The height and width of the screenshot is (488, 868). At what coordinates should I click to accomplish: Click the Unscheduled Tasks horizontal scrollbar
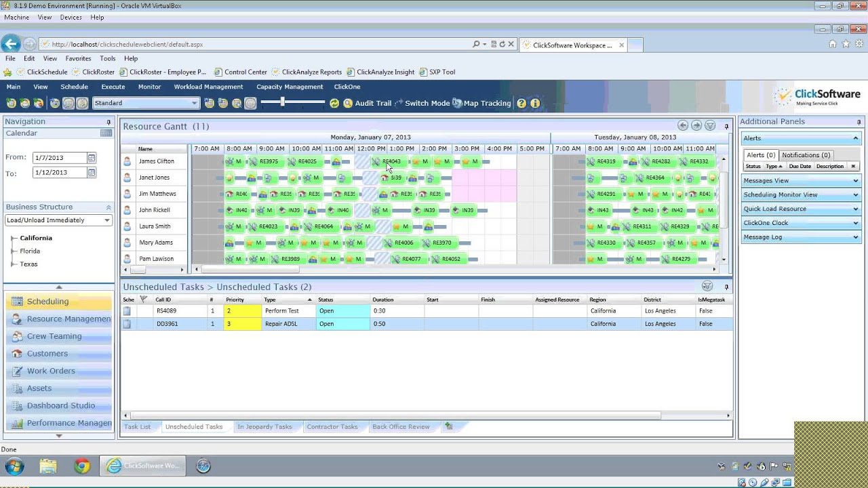395,415
